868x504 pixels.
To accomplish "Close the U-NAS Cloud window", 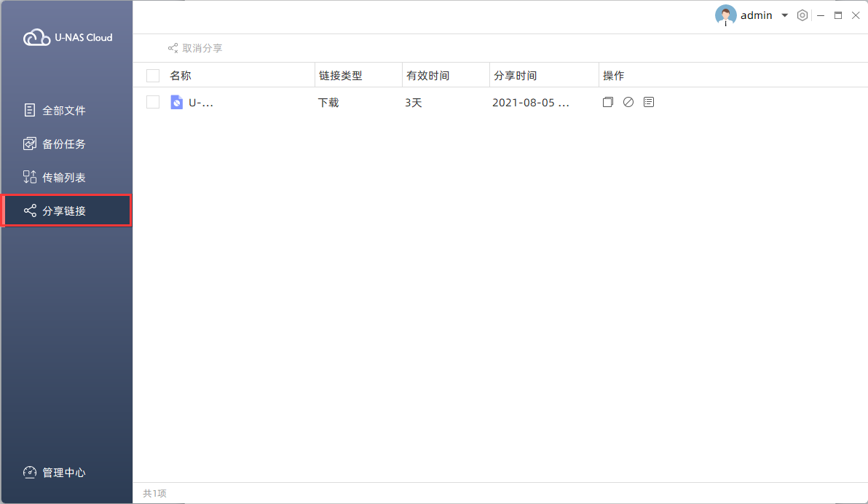I will [856, 15].
